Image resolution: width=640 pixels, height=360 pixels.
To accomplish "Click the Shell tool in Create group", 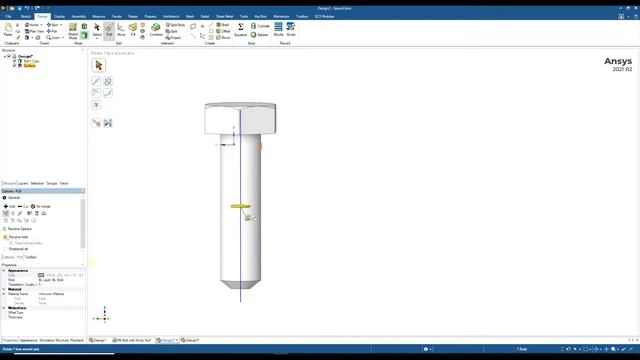I will [222, 25].
